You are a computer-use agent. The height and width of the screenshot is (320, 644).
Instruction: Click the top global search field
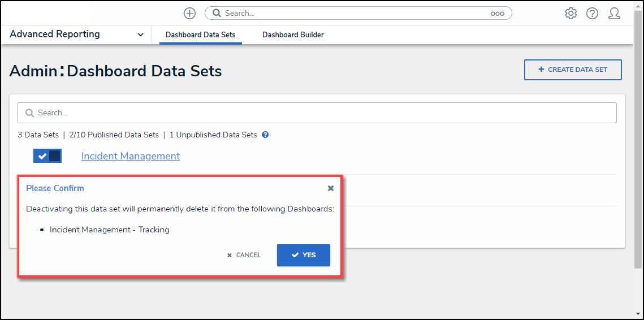pyautogui.click(x=356, y=13)
